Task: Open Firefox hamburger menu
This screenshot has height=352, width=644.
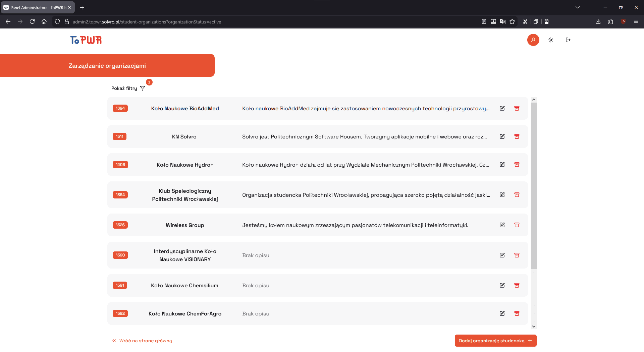Action: [636, 21]
